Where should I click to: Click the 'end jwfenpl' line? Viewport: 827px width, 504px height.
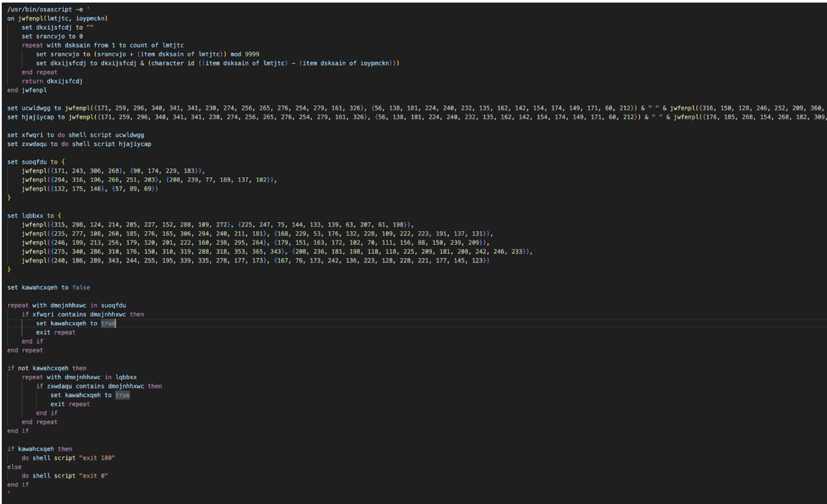click(x=27, y=90)
